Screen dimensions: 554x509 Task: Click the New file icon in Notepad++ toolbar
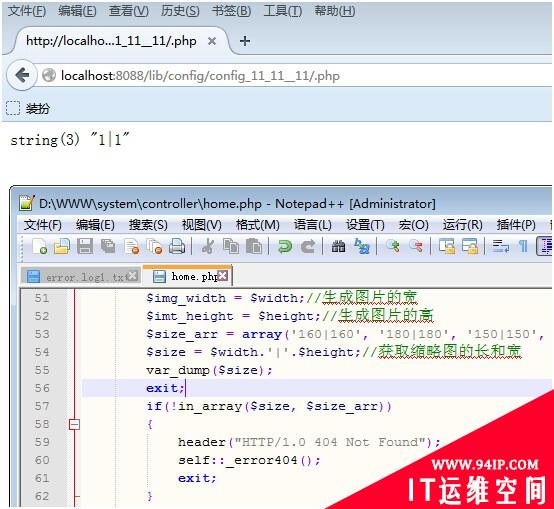[x=40, y=246]
